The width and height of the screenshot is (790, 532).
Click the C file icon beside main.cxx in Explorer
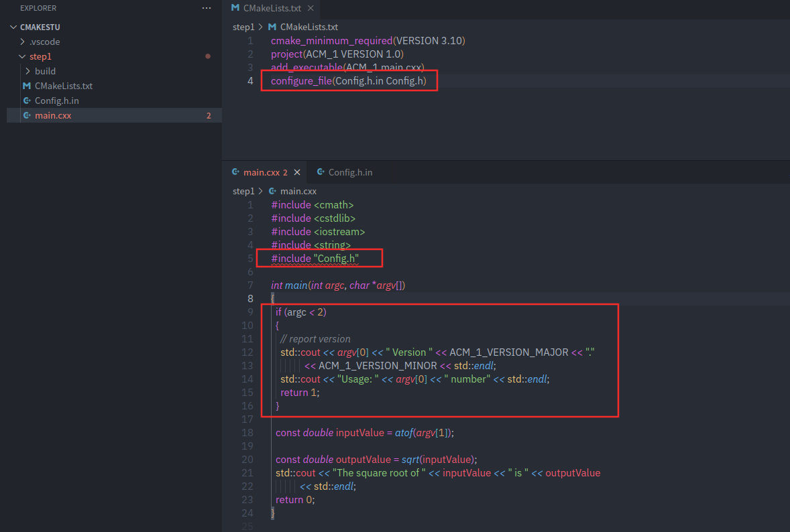[27, 115]
